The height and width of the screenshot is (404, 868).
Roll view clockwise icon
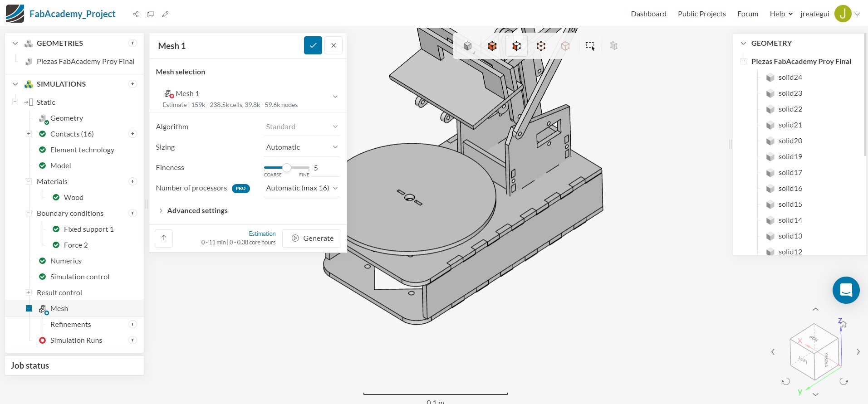pyautogui.click(x=844, y=381)
